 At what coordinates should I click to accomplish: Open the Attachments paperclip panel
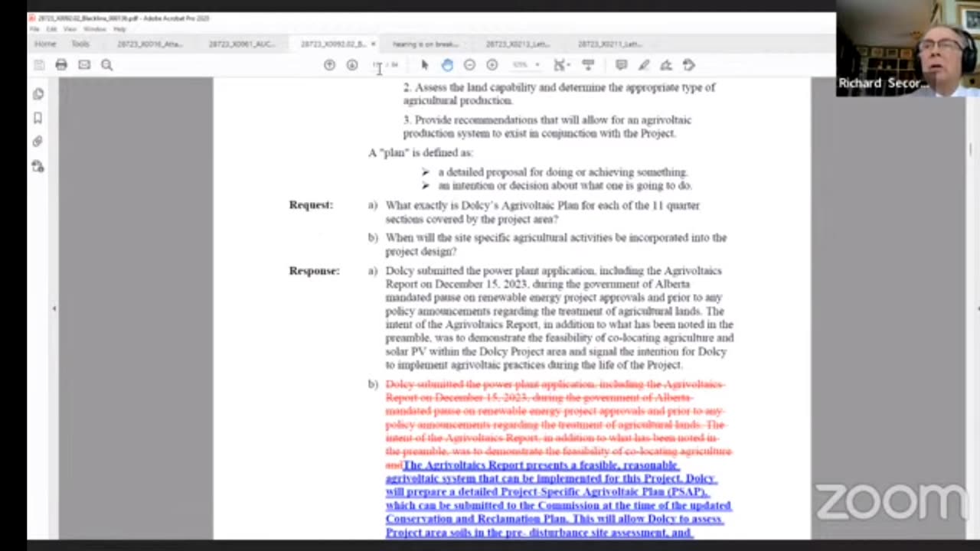(x=38, y=142)
